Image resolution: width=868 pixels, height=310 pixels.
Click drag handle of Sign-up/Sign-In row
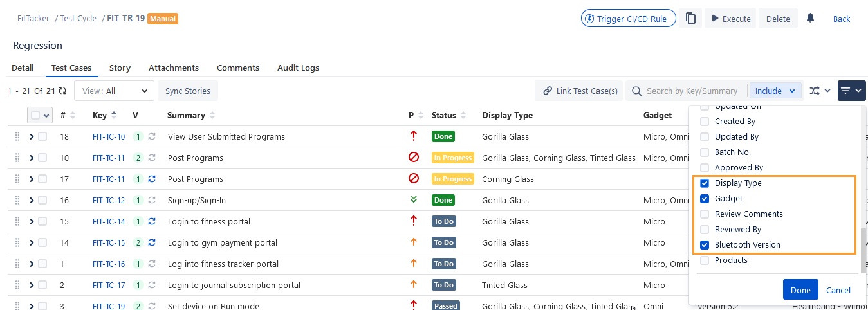[18, 200]
